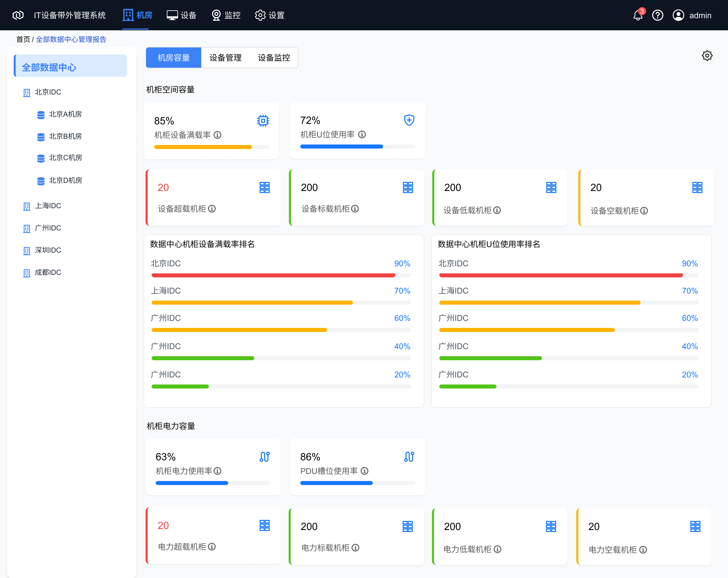Open the 设备 top navigation menu
Viewport: 728px width, 578px height.
pos(181,15)
